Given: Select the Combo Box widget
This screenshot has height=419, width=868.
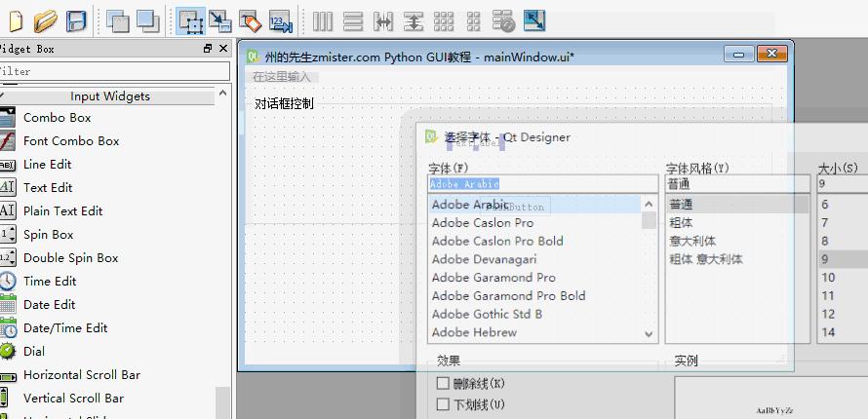Looking at the screenshot, I should click(57, 118).
